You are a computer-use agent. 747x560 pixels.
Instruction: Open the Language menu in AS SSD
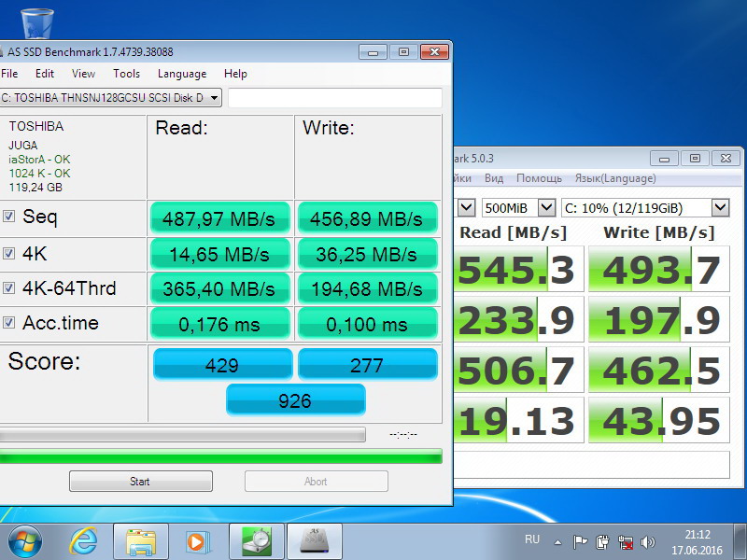point(182,74)
